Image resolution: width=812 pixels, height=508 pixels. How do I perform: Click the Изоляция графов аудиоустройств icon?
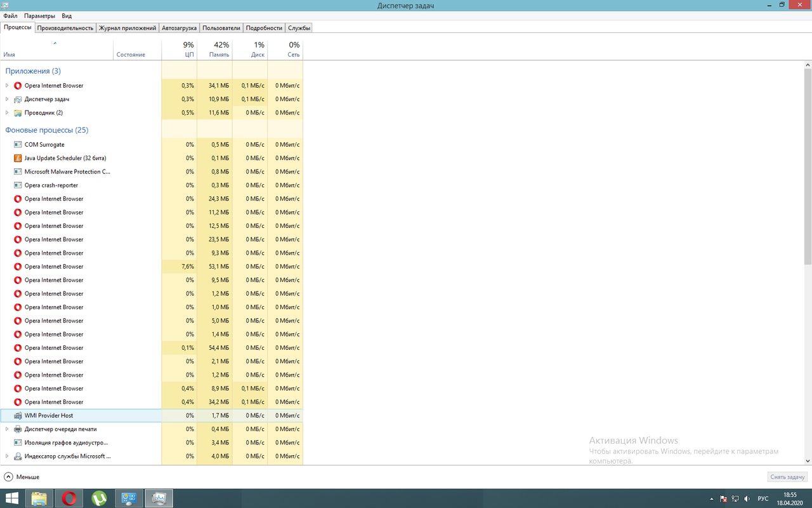tap(18, 443)
